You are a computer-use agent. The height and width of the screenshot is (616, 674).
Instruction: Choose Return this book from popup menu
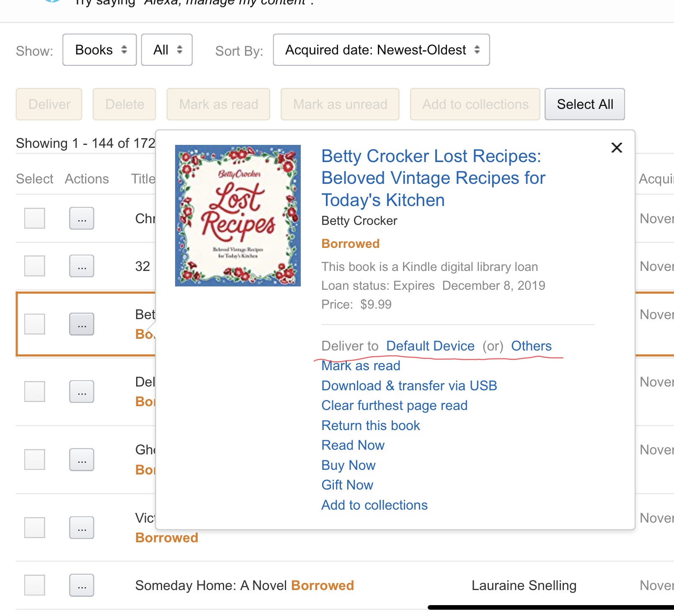pos(370,425)
